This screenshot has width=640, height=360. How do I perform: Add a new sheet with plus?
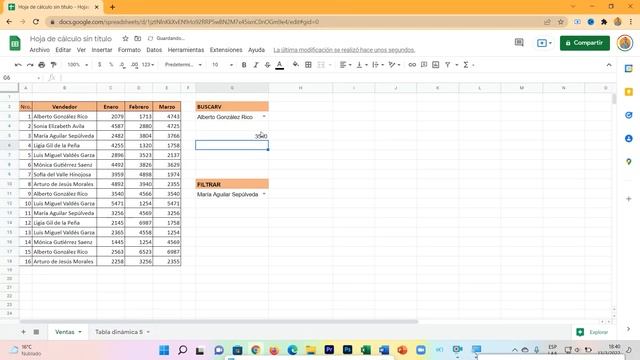(x=23, y=332)
